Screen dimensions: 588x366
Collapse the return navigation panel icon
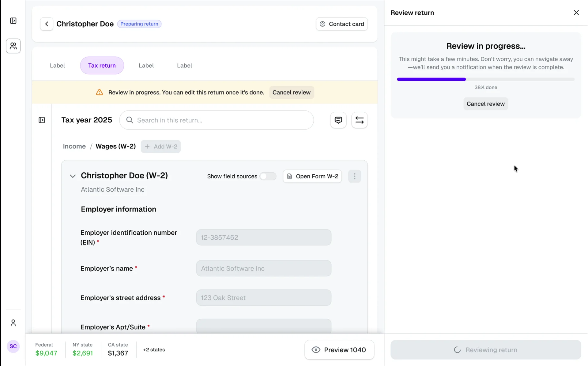point(42,120)
